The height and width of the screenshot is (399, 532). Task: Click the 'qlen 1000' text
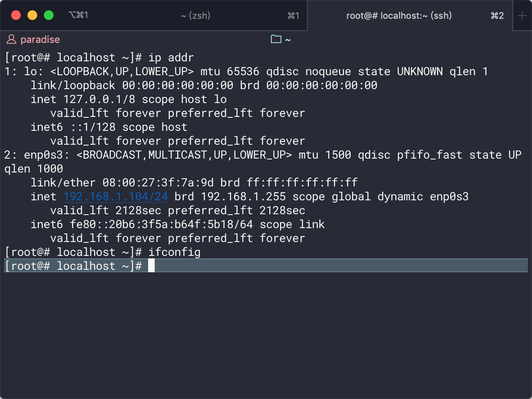[34, 169]
